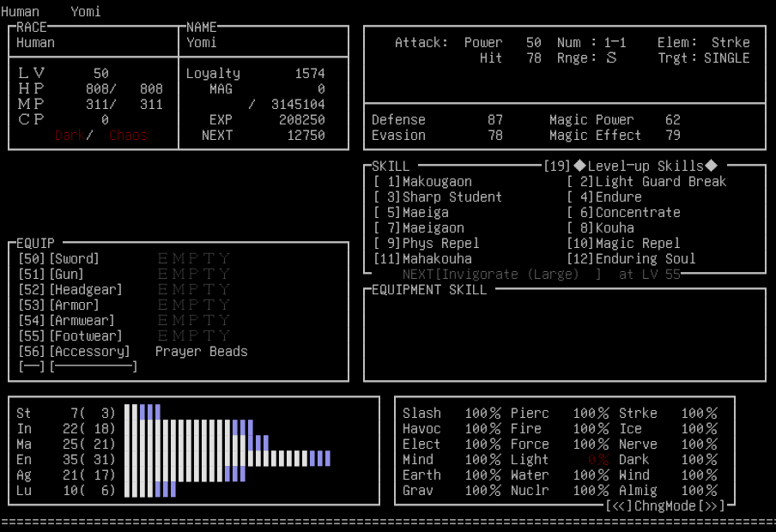Click the Lu stat bar
776x532 pixels.
[x=150, y=490]
